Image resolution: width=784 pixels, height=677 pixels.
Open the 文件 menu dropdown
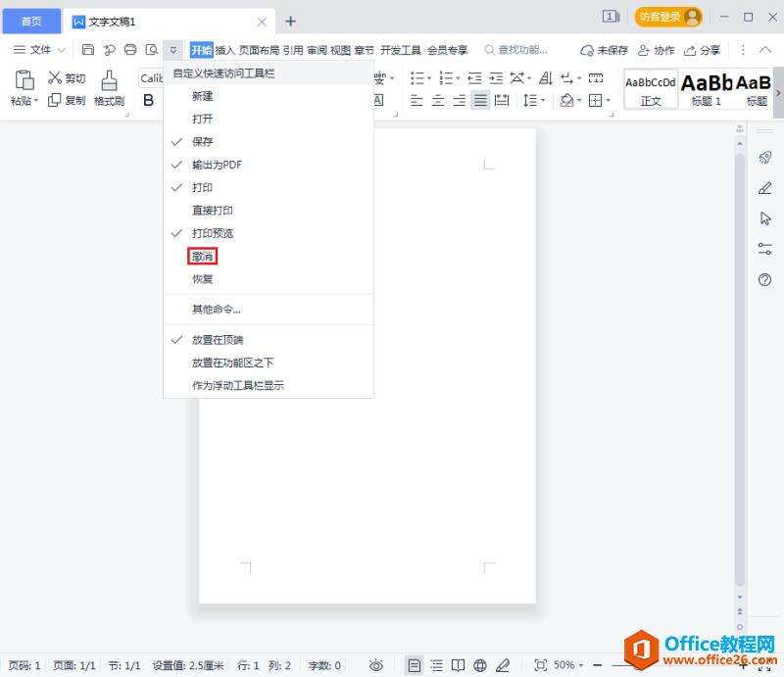39,50
